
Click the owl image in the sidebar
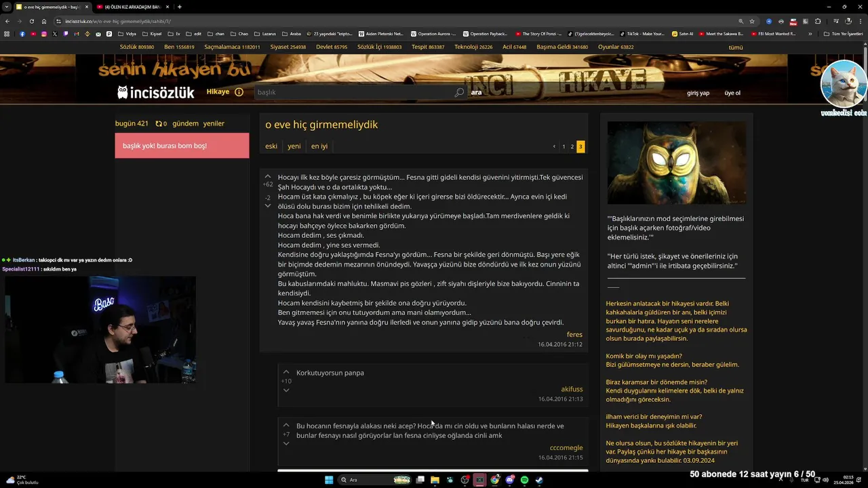676,163
